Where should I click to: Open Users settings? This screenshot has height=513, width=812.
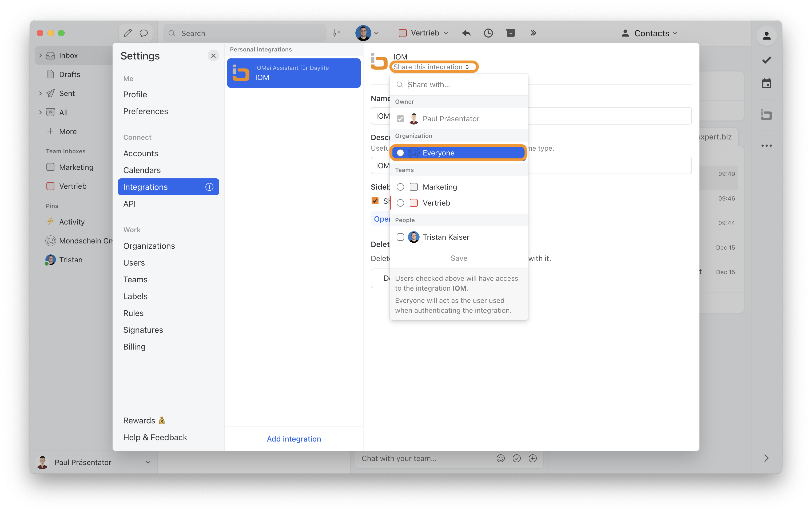[134, 263]
